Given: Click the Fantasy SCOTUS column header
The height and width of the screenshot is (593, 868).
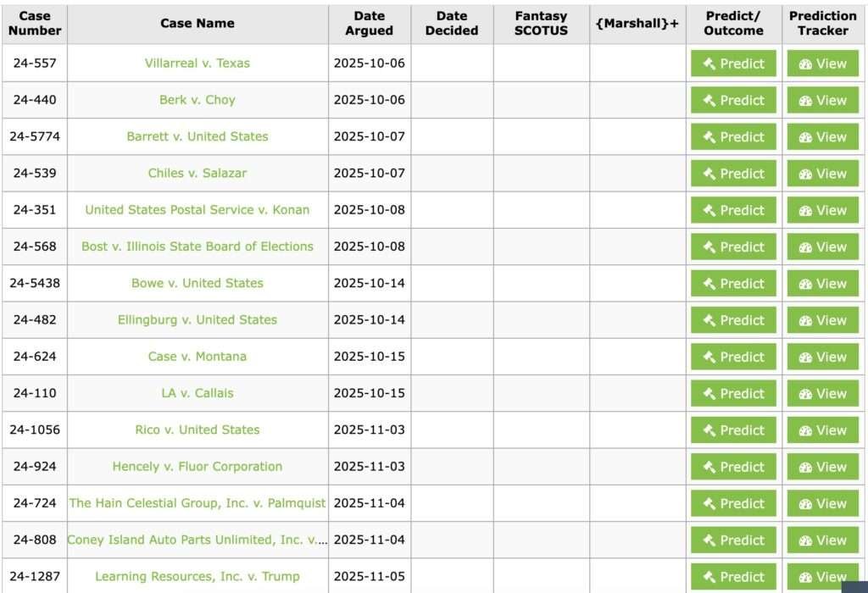Looking at the screenshot, I should [541, 23].
